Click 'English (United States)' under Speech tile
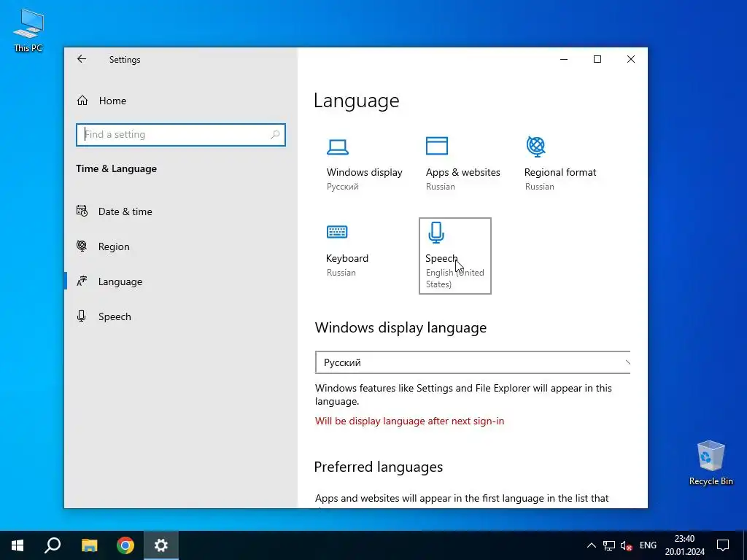The image size is (747, 560). pyautogui.click(x=455, y=278)
